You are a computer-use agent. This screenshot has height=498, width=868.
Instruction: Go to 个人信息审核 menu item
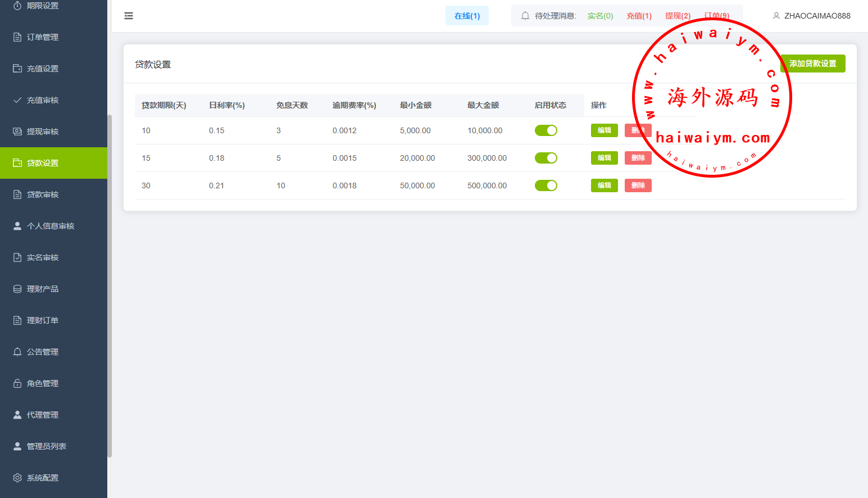click(x=51, y=226)
